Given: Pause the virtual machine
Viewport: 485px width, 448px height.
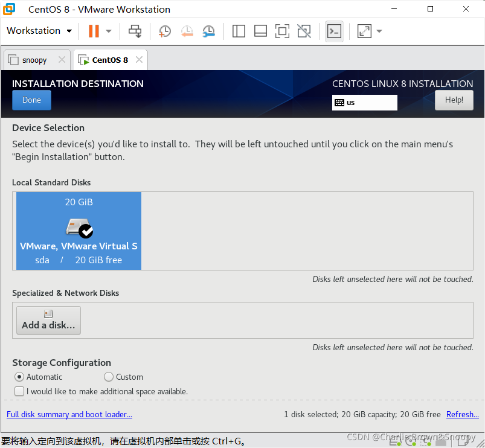Looking at the screenshot, I should point(94,31).
